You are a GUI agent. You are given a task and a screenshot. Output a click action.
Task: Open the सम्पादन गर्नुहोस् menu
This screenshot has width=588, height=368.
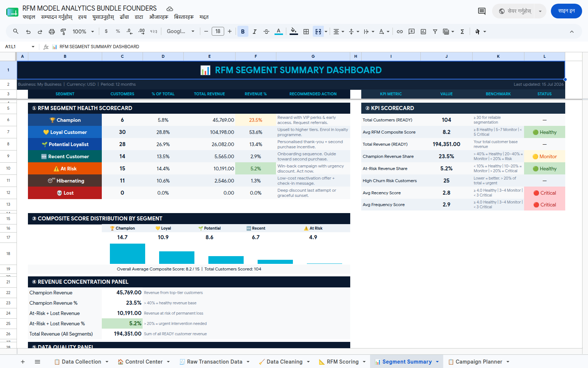tap(57, 17)
